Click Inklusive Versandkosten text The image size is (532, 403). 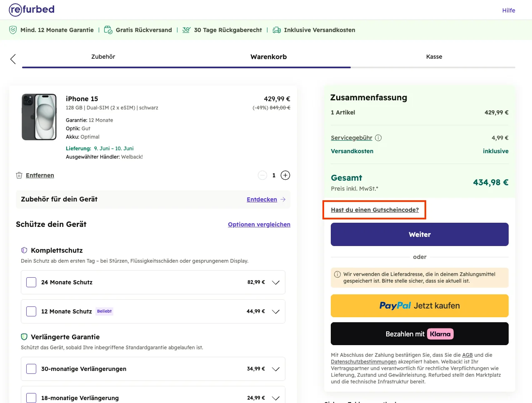click(320, 30)
